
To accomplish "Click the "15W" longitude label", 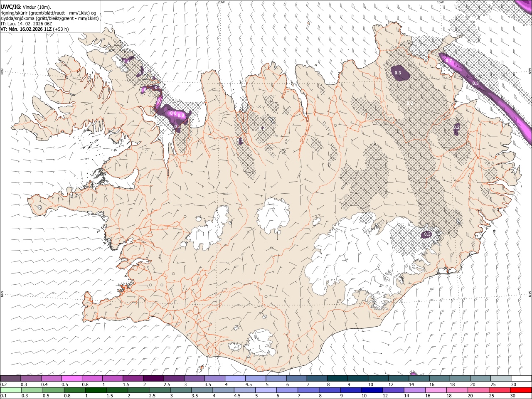I will (440, 2).
